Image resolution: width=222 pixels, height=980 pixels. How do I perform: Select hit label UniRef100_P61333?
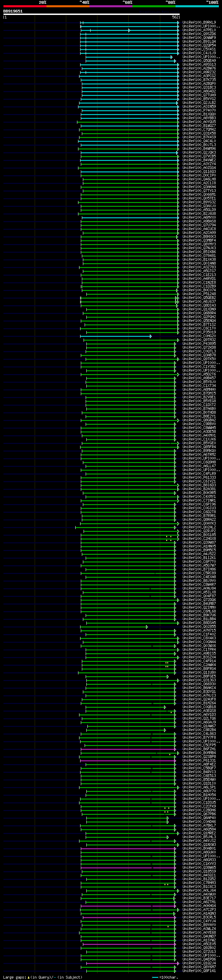coord(199,477)
